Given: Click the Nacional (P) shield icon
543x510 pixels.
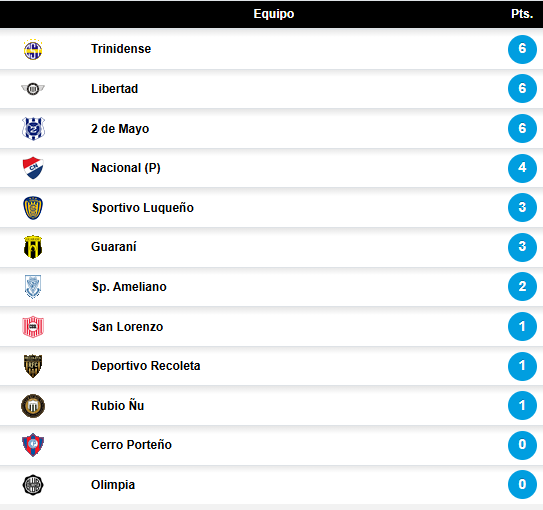Looking at the screenshot, I should (x=33, y=168).
